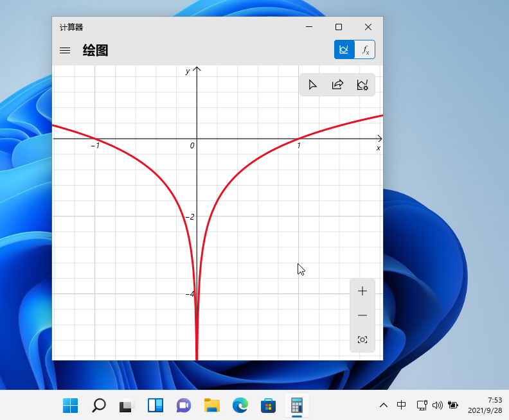Open volume control tray icon
This screenshot has height=420, width=509.
[x=438, y=405]
